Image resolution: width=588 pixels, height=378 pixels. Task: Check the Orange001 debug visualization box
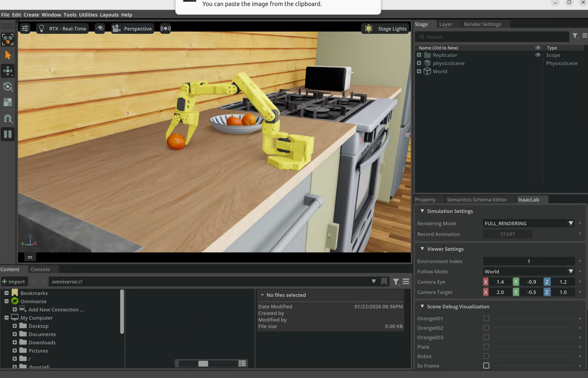tap(486, 318)
